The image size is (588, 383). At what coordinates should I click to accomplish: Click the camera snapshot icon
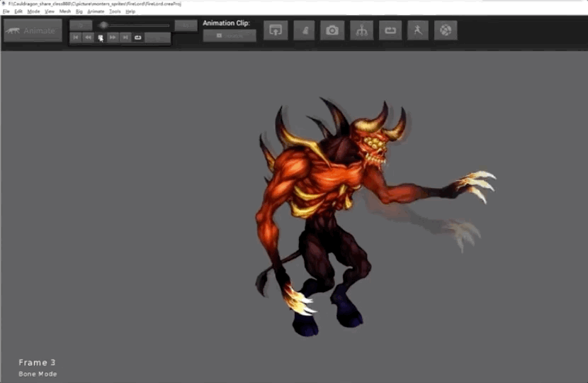(332, 30)
